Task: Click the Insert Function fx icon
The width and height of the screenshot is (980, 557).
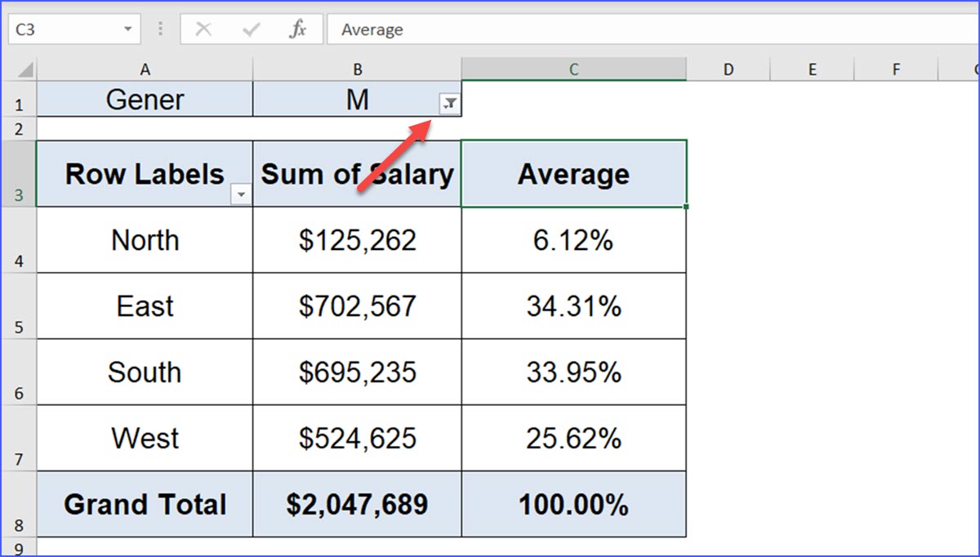Action: click(297, 29)
